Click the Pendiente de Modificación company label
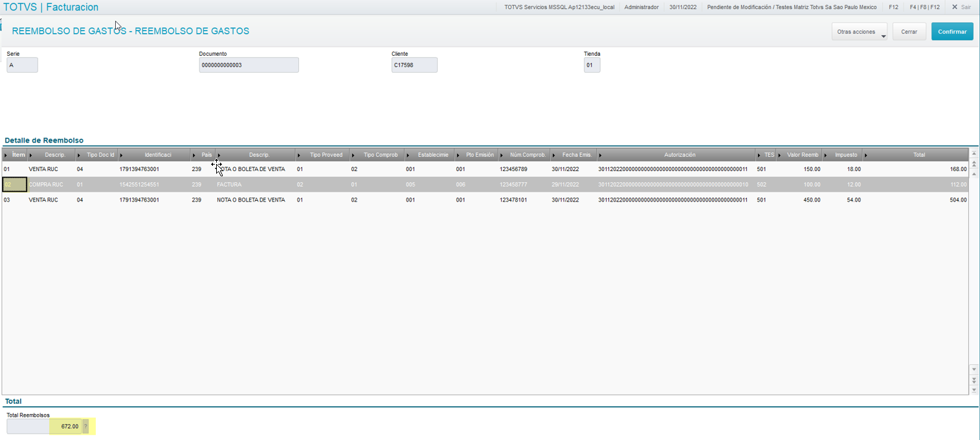The height and width of the screenshot is (440, 980). point(792,6)
